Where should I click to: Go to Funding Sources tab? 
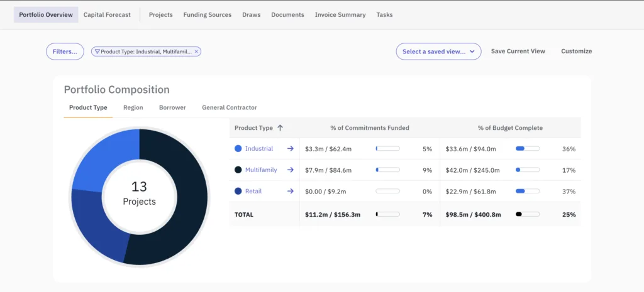(x=208, y=15)
